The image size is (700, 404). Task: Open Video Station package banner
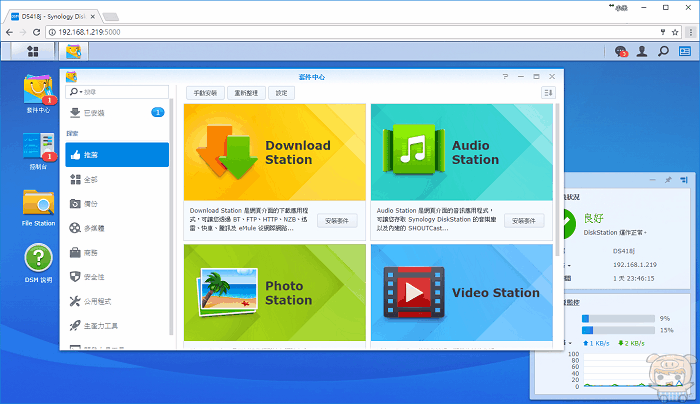(462, 292)
